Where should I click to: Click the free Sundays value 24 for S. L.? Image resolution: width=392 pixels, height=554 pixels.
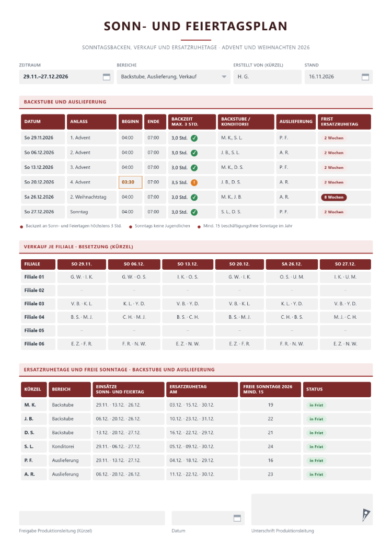pyautogui.click(x=270, y=446)
